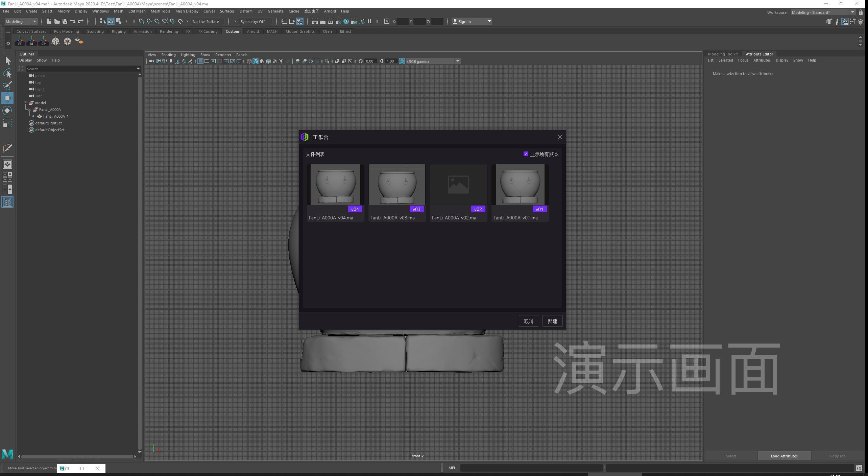
Task: Toggle the viewport grid display button
Action: (x=200, y=61)
